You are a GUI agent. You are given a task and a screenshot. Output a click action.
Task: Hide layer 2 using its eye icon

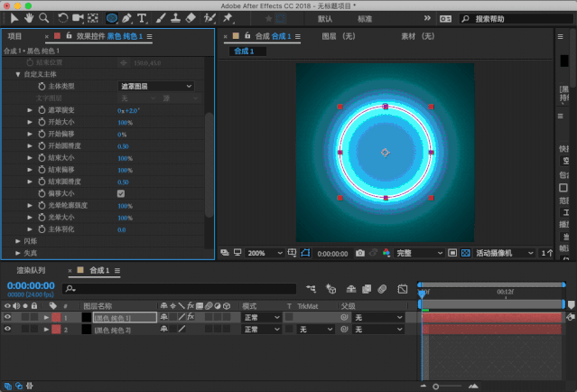coord(8,330)
